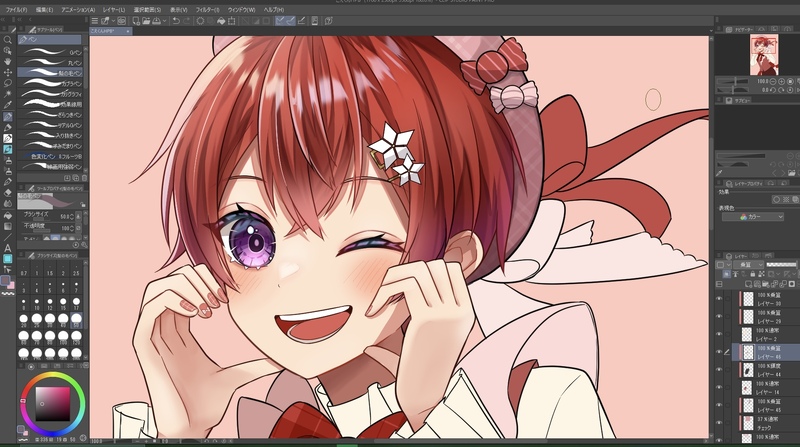Open the layer palette color dropdown
The height and width of the screenshot is (447, 800).
pos(723,265)
